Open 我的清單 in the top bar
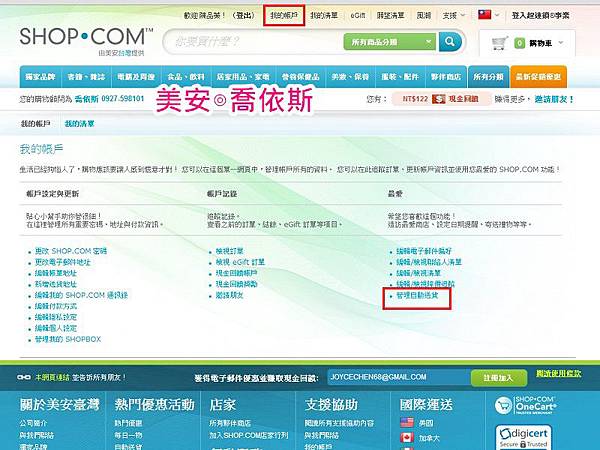 pos(324,15)
